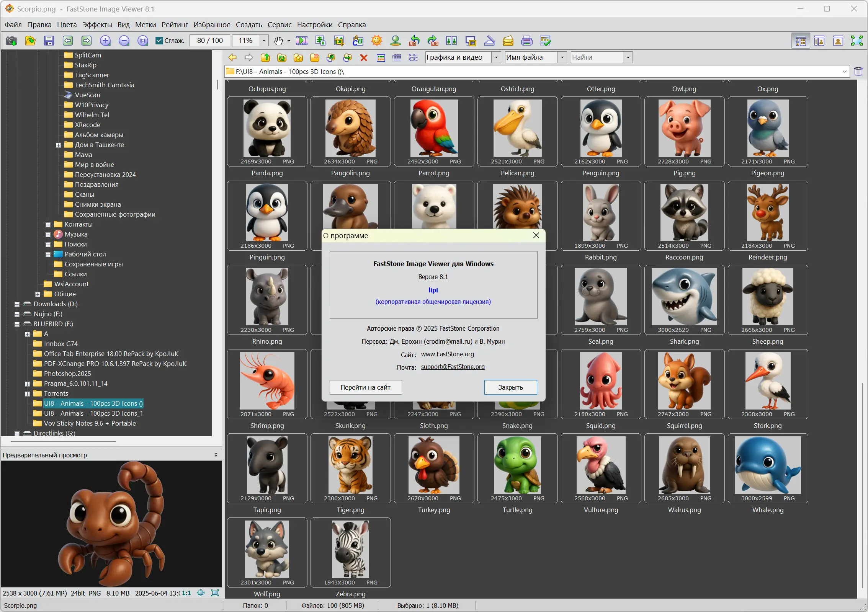Click go up one folder icon

click(265, 57)
